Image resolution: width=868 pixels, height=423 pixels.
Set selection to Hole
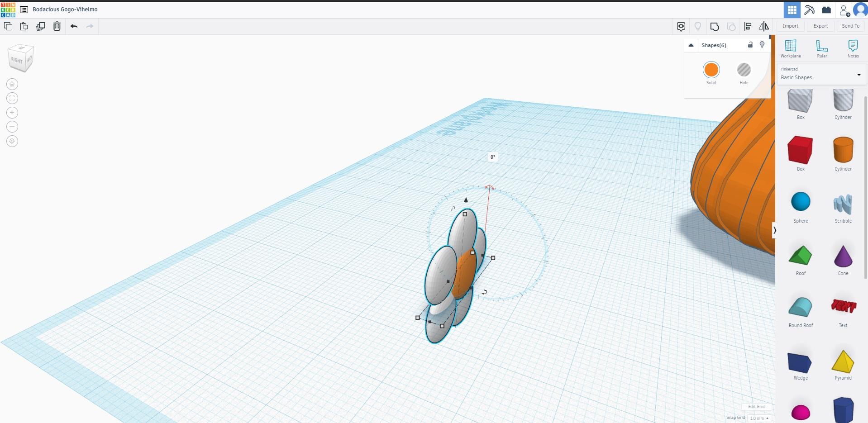744,70
